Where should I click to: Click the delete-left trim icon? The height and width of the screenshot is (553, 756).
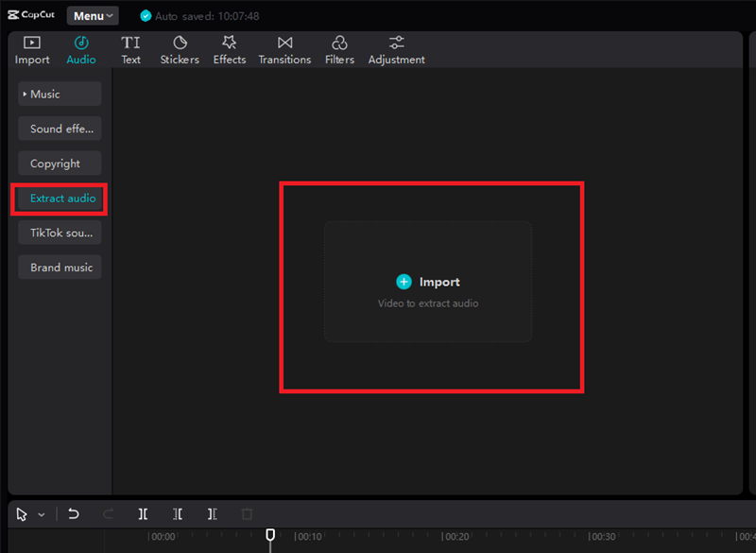tap(178, 514)
